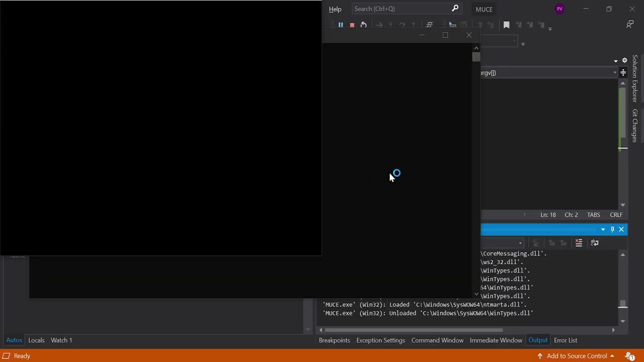Click the console window scrollbar thumb

(x=476, y=57)
